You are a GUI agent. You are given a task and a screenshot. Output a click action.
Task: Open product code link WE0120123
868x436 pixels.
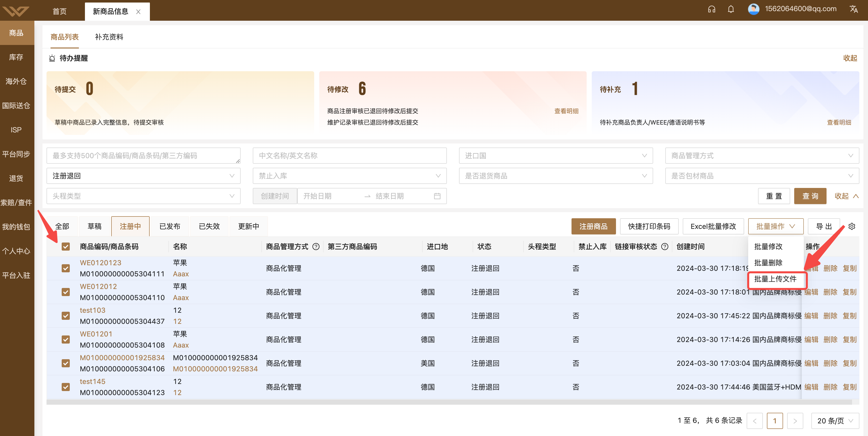[x=100, y=263]
